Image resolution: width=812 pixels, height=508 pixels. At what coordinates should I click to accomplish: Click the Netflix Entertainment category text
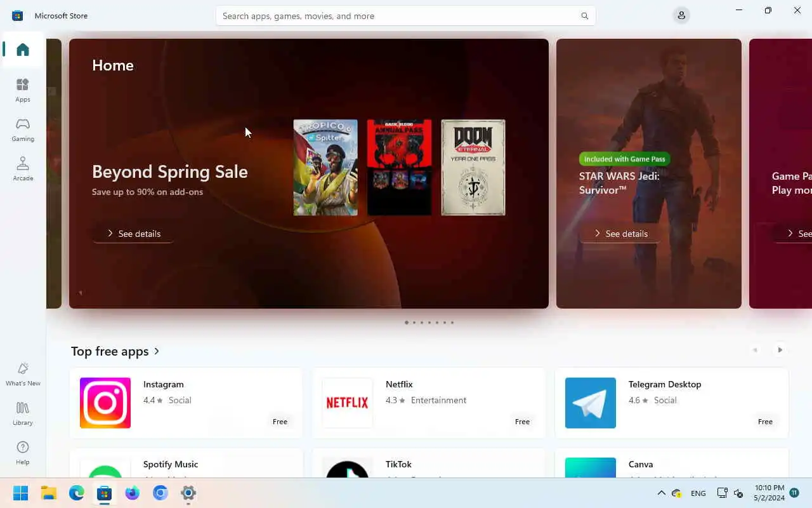tap(438, 400)
